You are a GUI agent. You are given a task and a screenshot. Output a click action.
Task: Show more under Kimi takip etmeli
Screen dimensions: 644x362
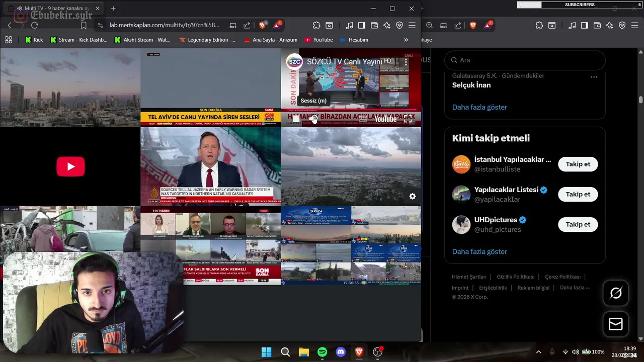(479, 251)
